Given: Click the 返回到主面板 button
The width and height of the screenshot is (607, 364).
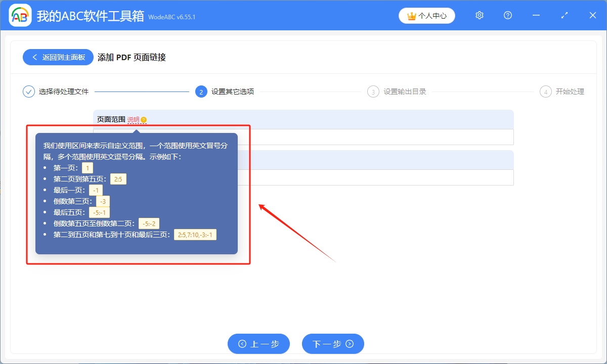Looking at the screenshot, I should (x=58, y=57).
